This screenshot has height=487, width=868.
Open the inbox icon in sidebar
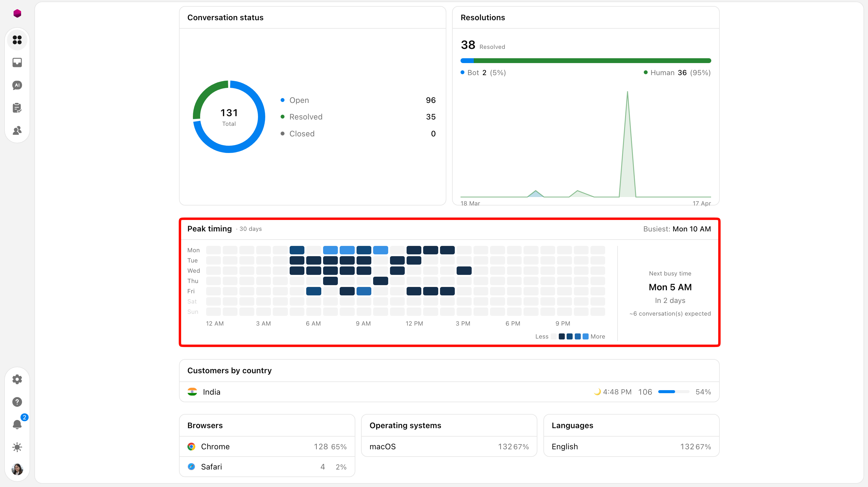point(17,63)
